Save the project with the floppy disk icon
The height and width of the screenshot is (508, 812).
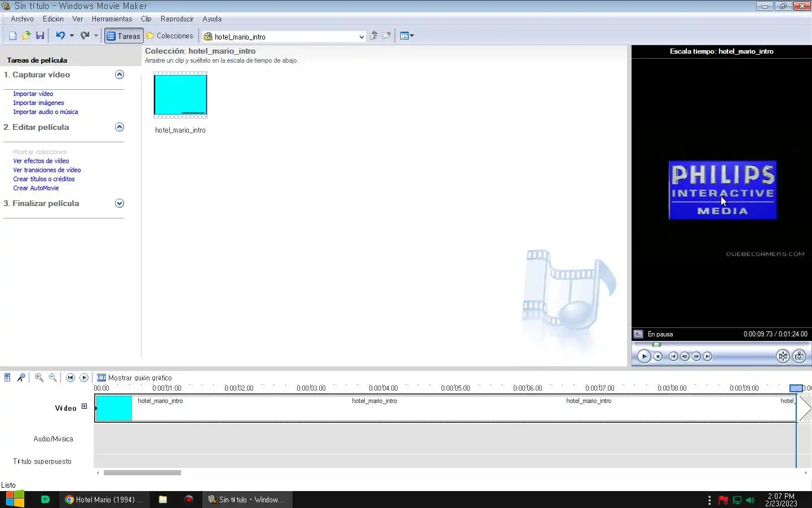(x=40, y=36)
